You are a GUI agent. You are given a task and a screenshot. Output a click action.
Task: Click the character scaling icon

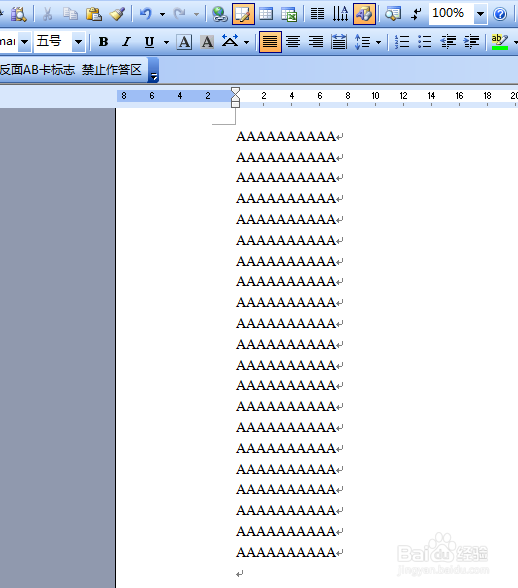[x=230, y=41]
